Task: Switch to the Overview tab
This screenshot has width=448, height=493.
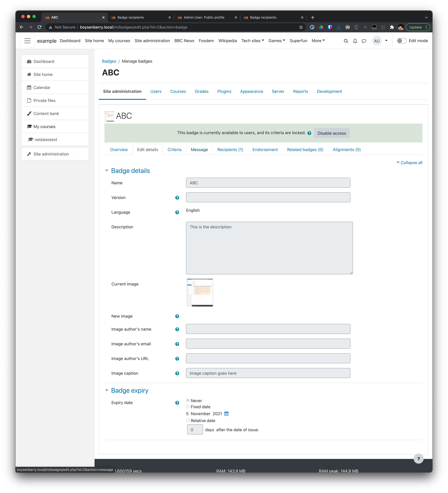Action: coord(119,150)
